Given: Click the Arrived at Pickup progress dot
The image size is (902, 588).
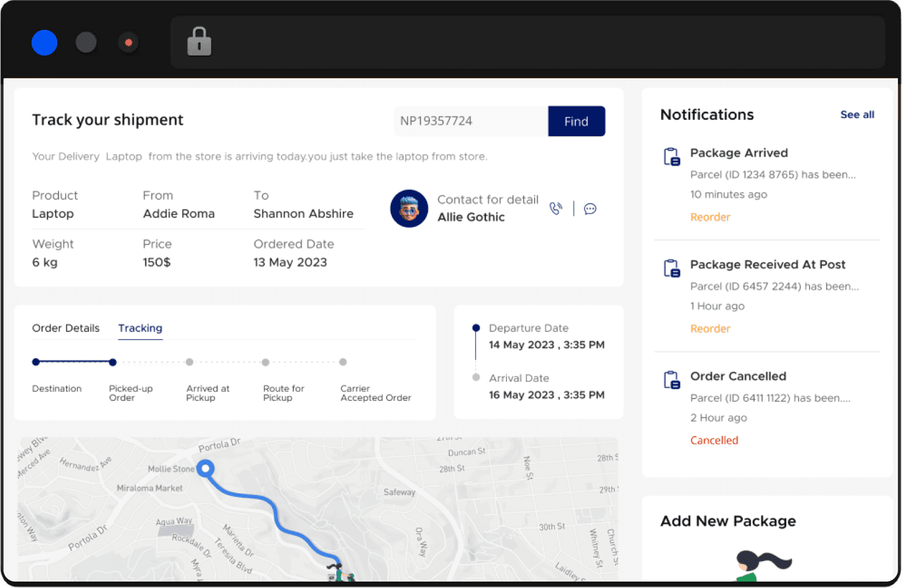Looking at the screenshot, I should pos(190,362).
